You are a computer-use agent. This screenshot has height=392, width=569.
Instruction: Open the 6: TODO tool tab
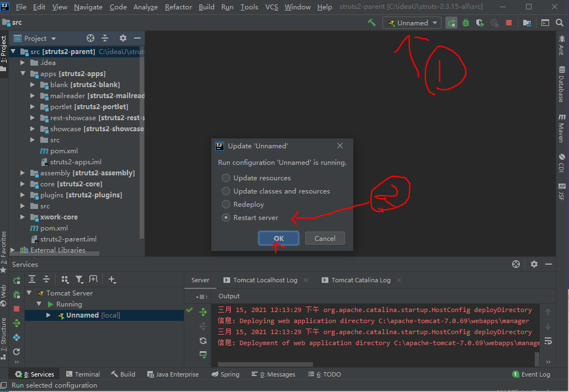[325, 374]
